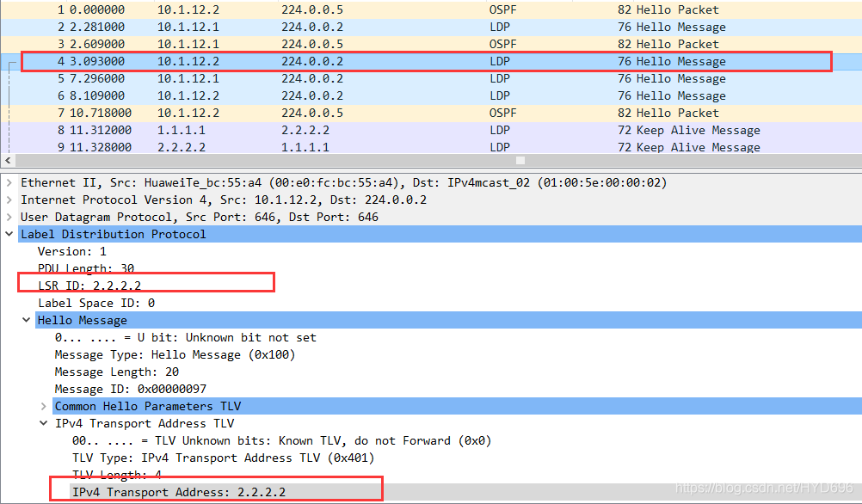Select packet 9 Keep Alive from 2.2.2.2
Viewport: 862px width, 504px height.
431,147
